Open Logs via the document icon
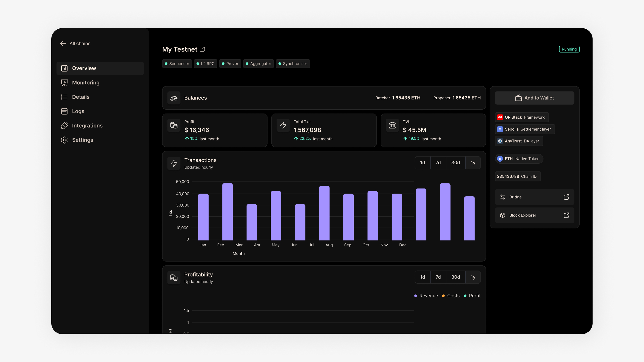Image resolution: width=644 pixels, height=362 pixels. 64,111
